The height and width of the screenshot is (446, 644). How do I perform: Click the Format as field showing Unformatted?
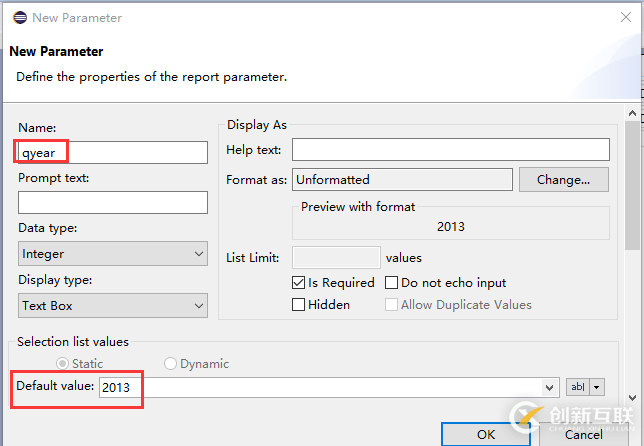click(x=402, y=179)
